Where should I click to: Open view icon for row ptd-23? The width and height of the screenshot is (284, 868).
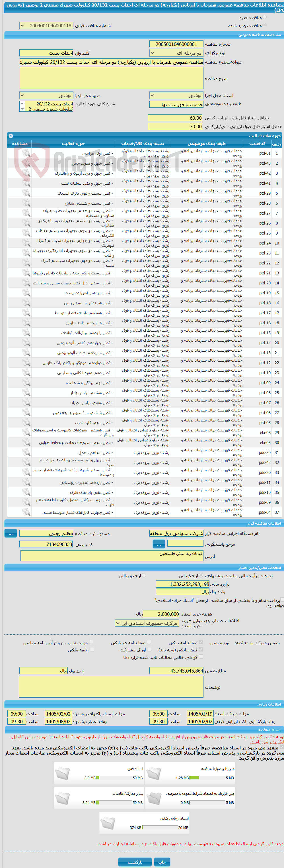click(x=26, y=253)
